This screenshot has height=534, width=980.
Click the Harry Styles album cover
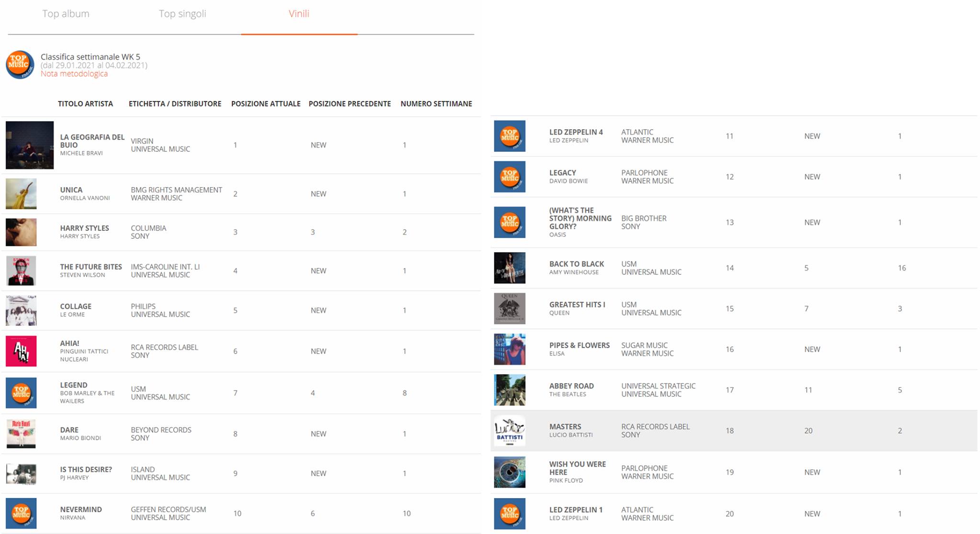(21, 232)
